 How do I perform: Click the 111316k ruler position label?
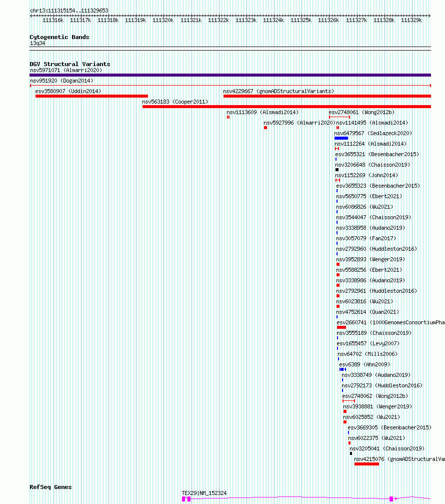tap(53, 20)
